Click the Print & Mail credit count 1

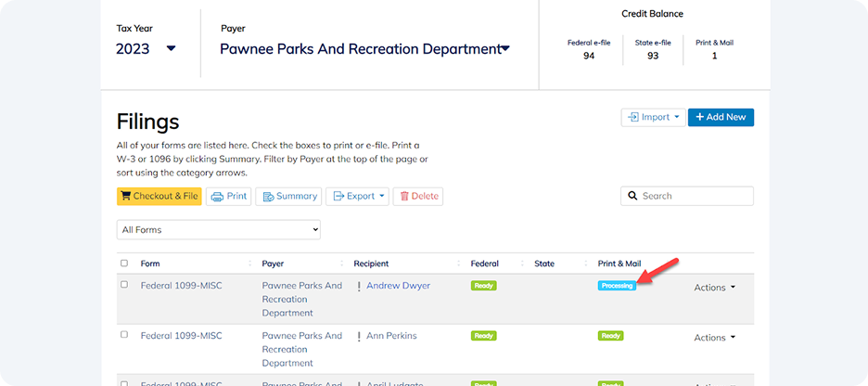coord(715,56)
